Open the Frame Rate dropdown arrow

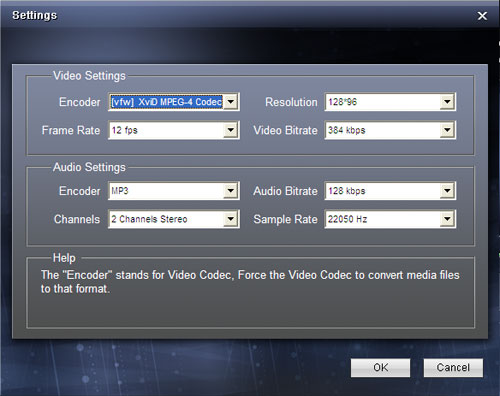(230, 130)
